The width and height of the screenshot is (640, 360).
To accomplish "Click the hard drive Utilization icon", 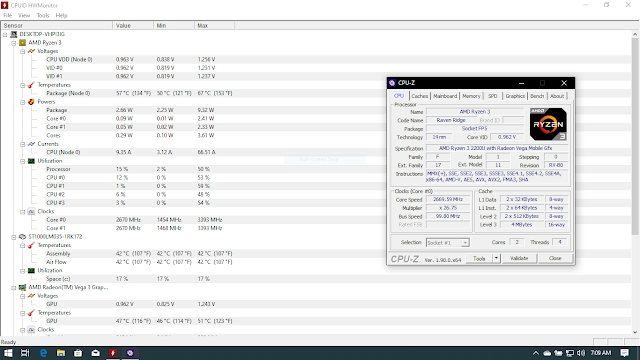I will point(31,271).
